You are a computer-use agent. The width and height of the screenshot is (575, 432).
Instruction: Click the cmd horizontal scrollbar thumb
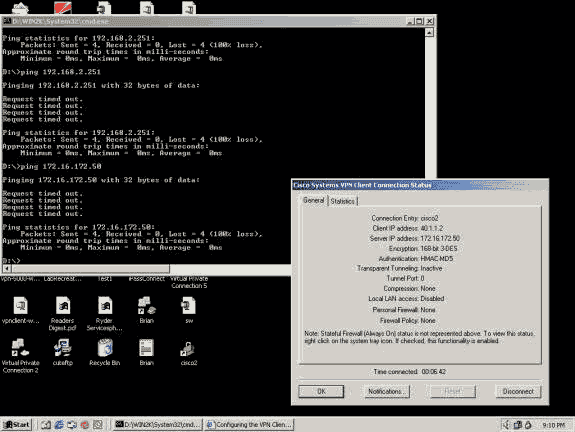click(x=91, y=268)
